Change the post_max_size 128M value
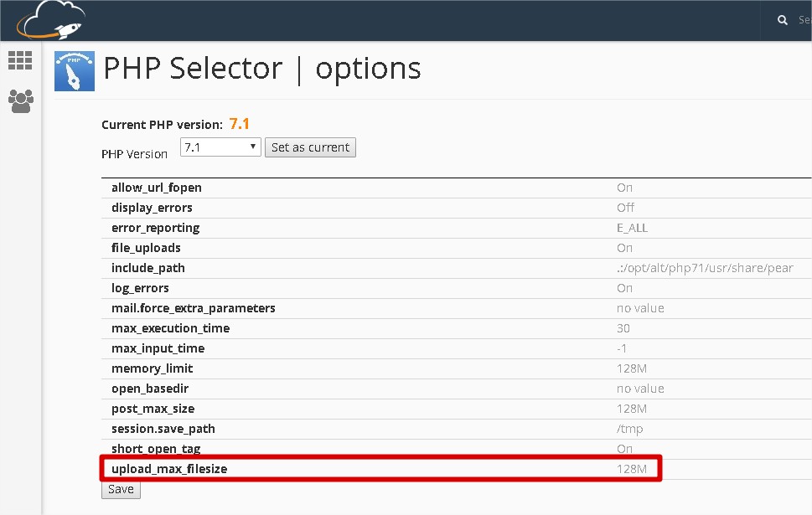The height and width of the screenshot is (515, 812). point(631,409)
